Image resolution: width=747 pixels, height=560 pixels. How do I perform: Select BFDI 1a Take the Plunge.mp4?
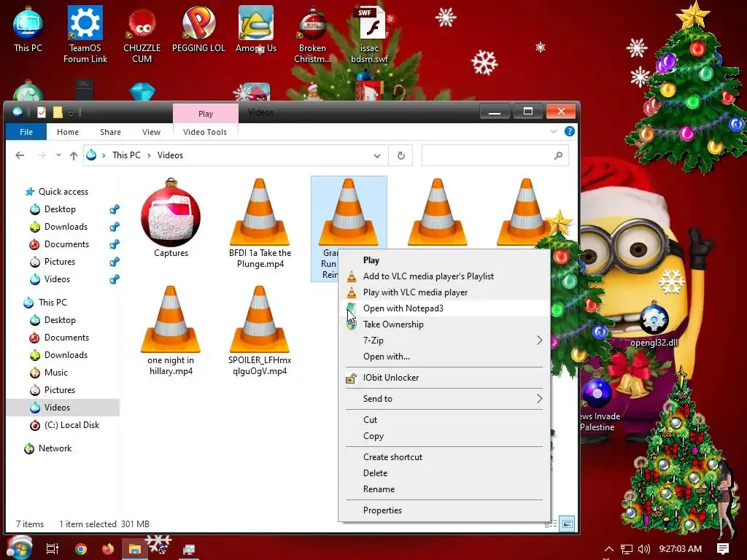260,224
